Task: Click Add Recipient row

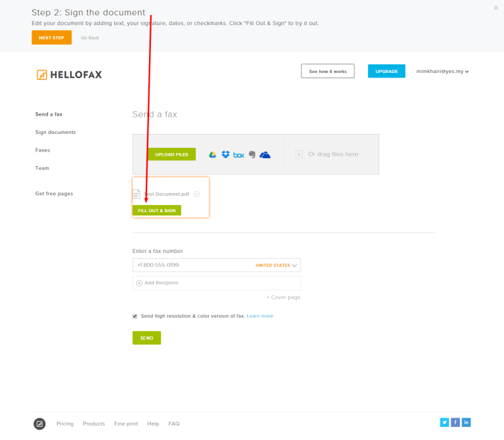Action: pos(217,283)
